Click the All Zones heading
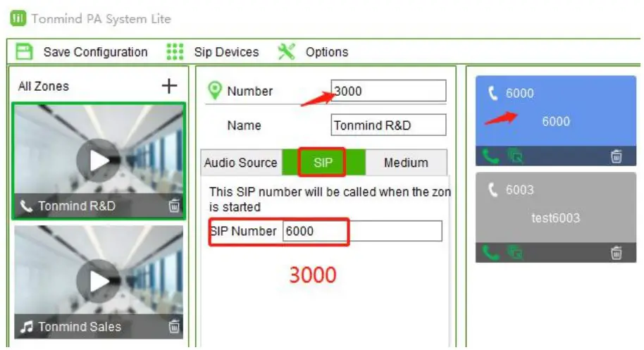This screenshot has height=350, width=644. click(44, 86)
